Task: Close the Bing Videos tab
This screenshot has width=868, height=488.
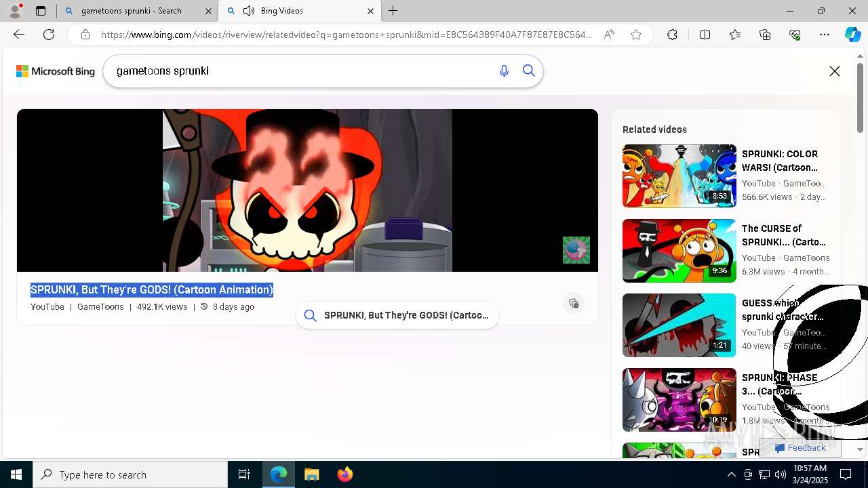Action: [x=370, y=11]
